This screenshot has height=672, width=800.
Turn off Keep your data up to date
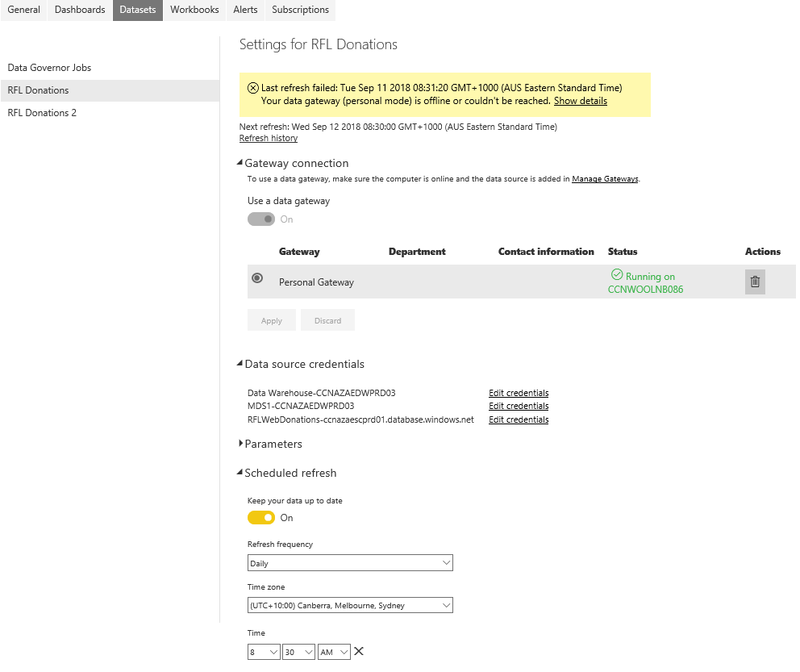pyautogui.click(x=261, y=517)
